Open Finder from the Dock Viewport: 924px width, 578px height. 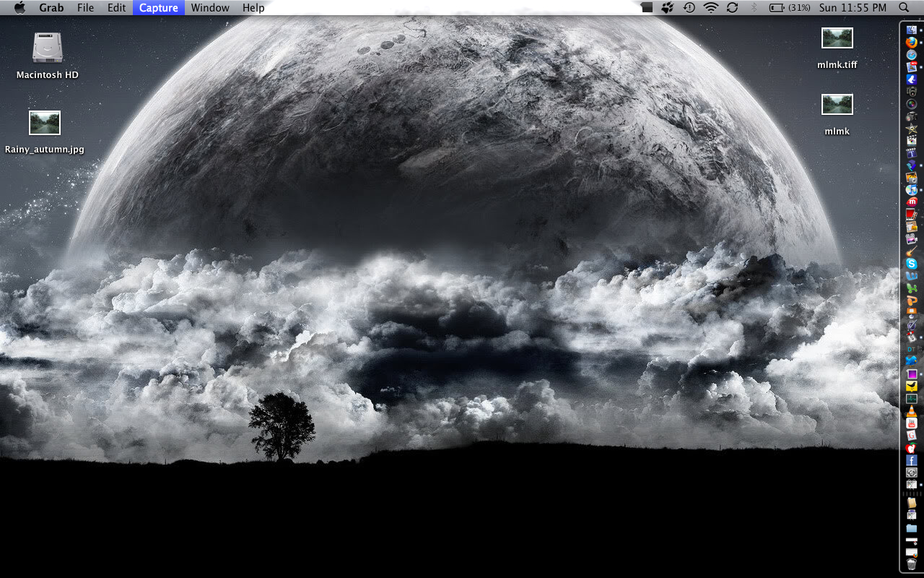(912, 30)
